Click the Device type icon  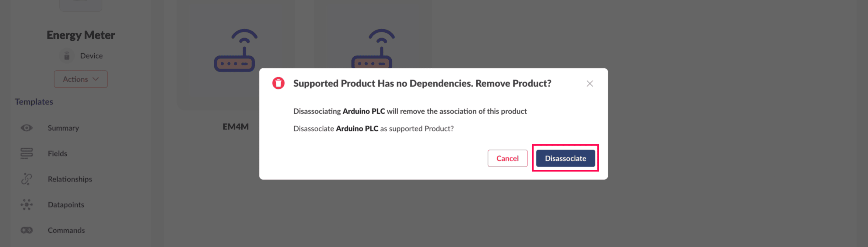coord(67,56)
